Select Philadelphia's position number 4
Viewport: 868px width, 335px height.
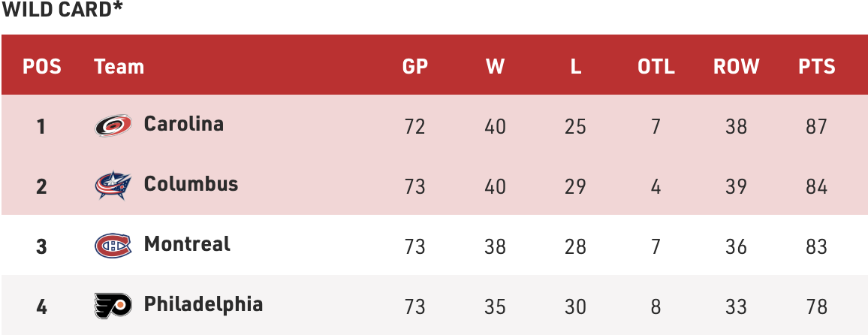[x=41, y=306]
